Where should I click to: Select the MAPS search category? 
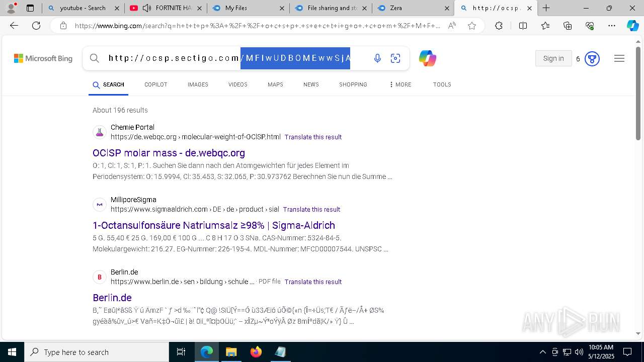pos(275,84)
